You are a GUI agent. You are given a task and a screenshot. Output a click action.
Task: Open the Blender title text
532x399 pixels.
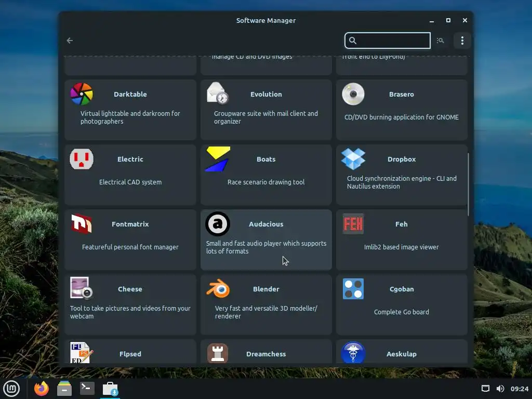(266, 289)
